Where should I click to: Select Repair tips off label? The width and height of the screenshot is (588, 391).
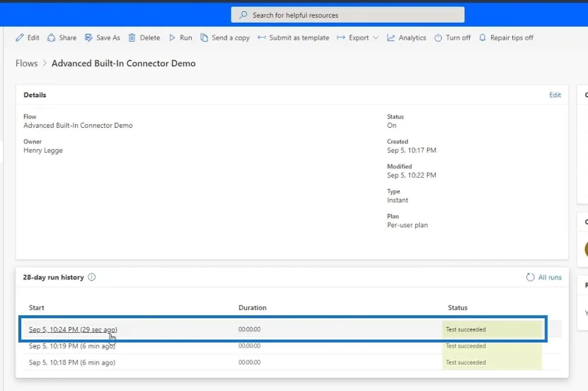(x=512, y=38)
